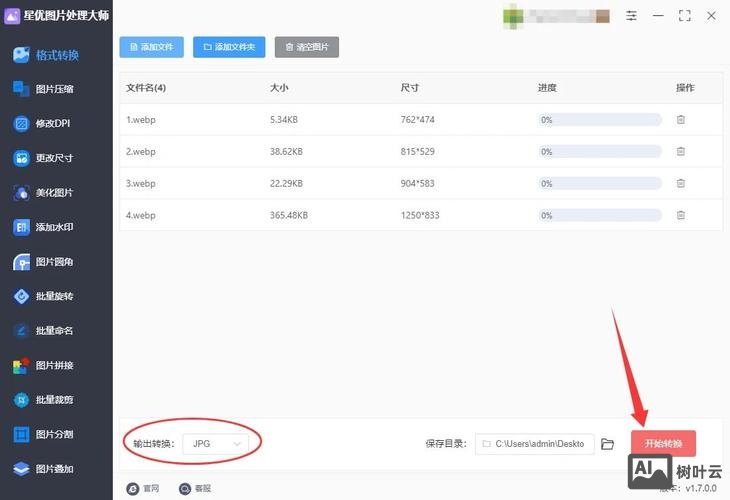Select the 1.webp file name
The width and height of the screenshot is (730, 500).
click(x=141, y=120)
